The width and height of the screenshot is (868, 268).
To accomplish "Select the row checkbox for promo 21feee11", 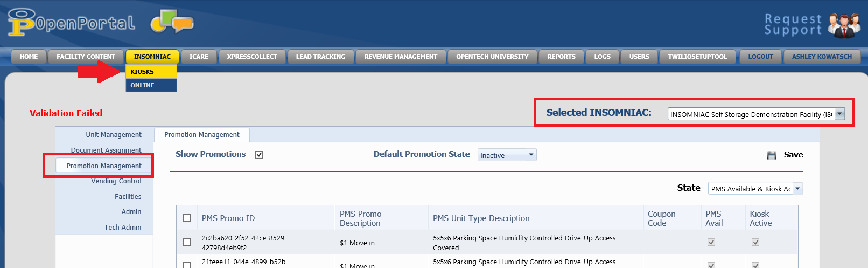I will pos(187,265).
